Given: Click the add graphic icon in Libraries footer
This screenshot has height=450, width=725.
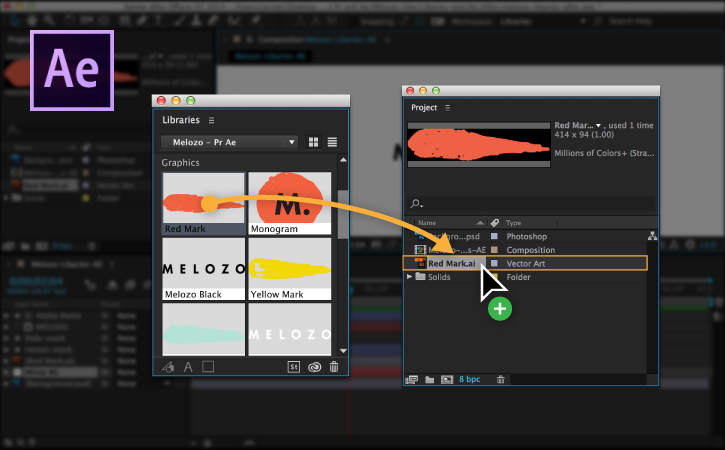Looking at the screenshot, I should tap(168, 367).
